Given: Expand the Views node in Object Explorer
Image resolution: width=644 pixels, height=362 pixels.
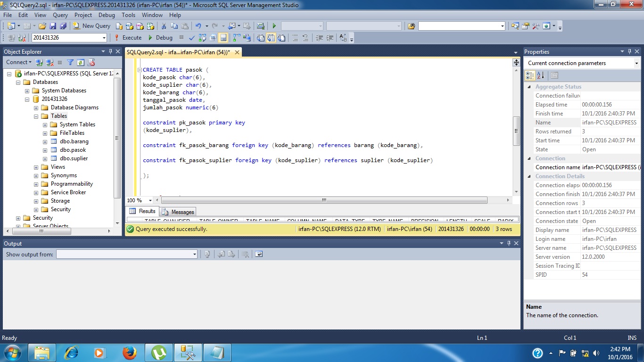Looking at the screenshot, I should (36, 167).
